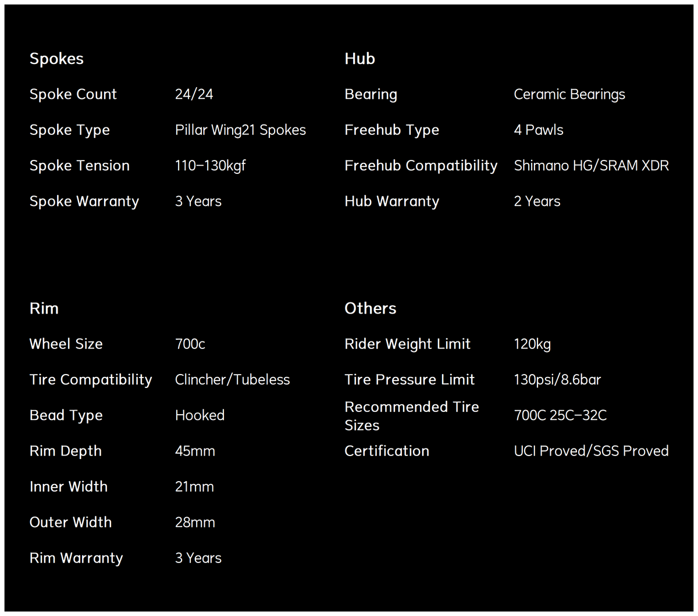Click the "Clincher/Tubeless" value
698x616 pixels.
pos(233,380)
